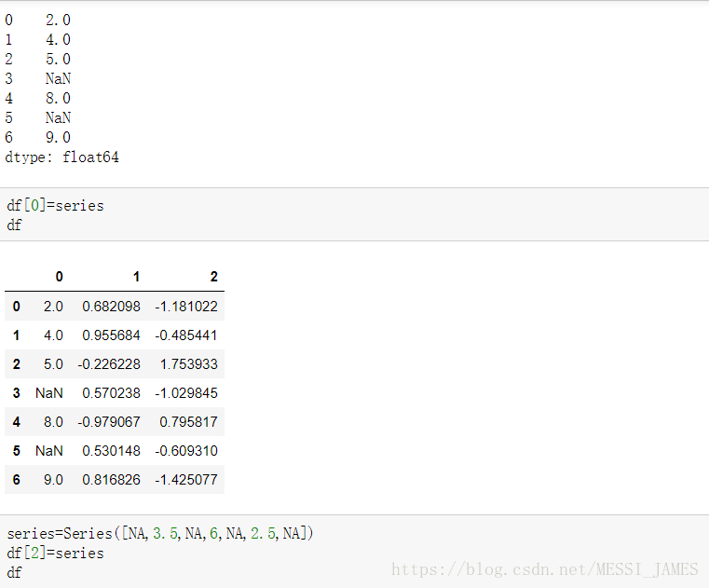
Task: Click cell value -0.485441
Action: 186,335
